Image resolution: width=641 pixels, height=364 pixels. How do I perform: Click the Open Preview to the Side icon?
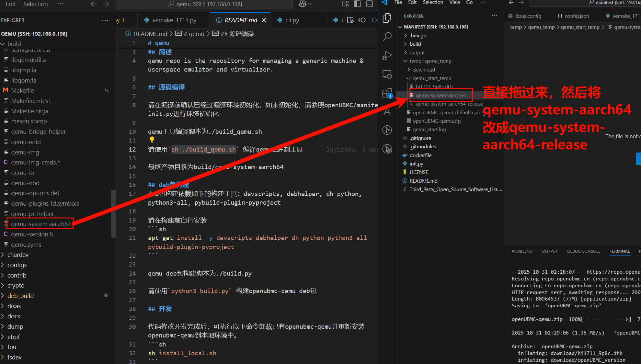tap(350, 20)
